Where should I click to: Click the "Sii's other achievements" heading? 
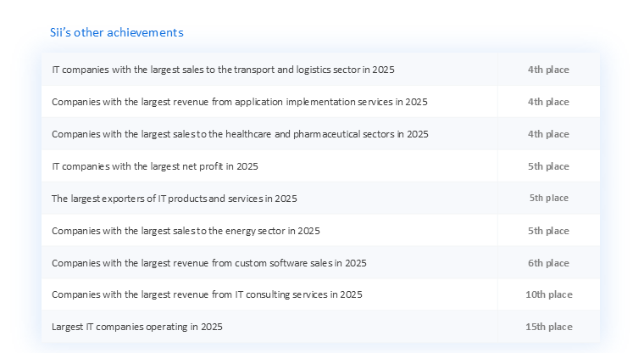pos(117,32)
